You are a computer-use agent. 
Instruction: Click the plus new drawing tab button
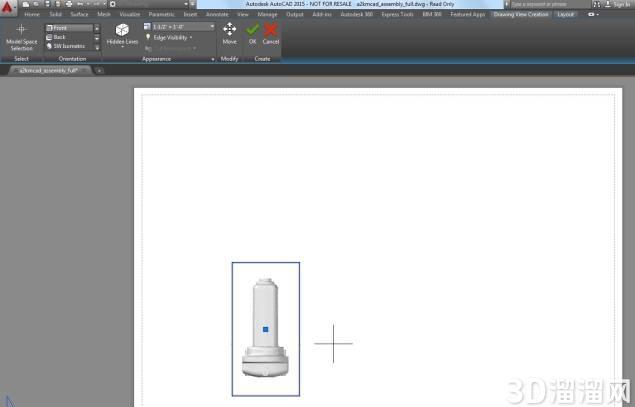99,71
